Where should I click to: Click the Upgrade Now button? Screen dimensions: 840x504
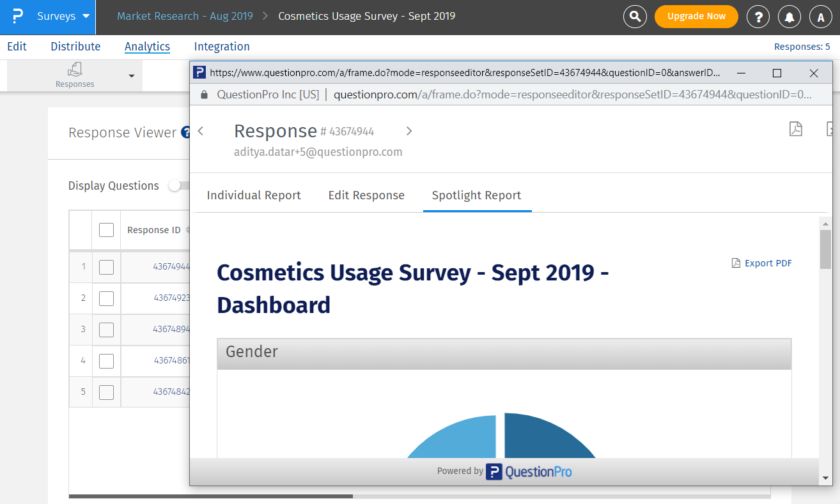696,17
